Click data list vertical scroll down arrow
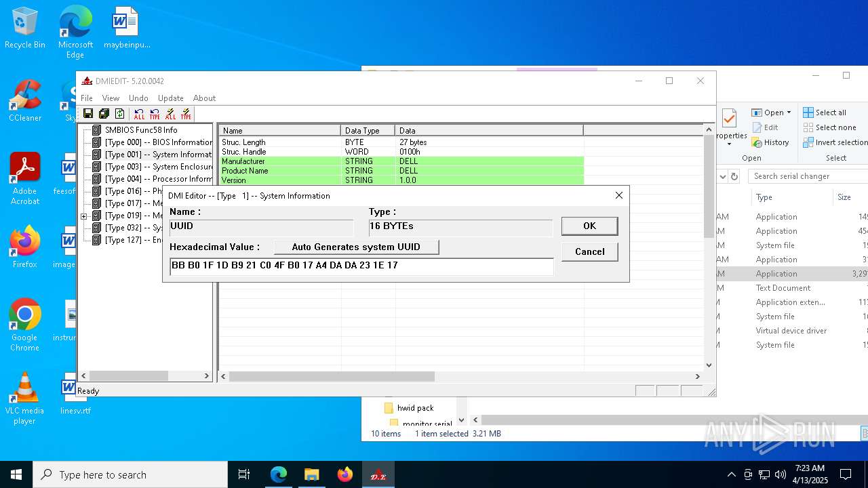Image resolution: width=868 pixels, height=488 pixels. coord(709,365)
